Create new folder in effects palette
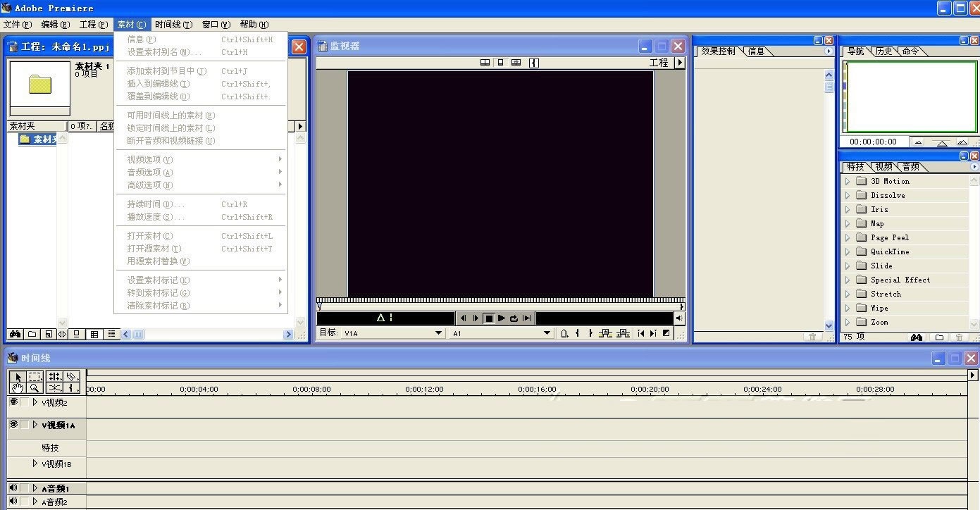 [939, 337]
